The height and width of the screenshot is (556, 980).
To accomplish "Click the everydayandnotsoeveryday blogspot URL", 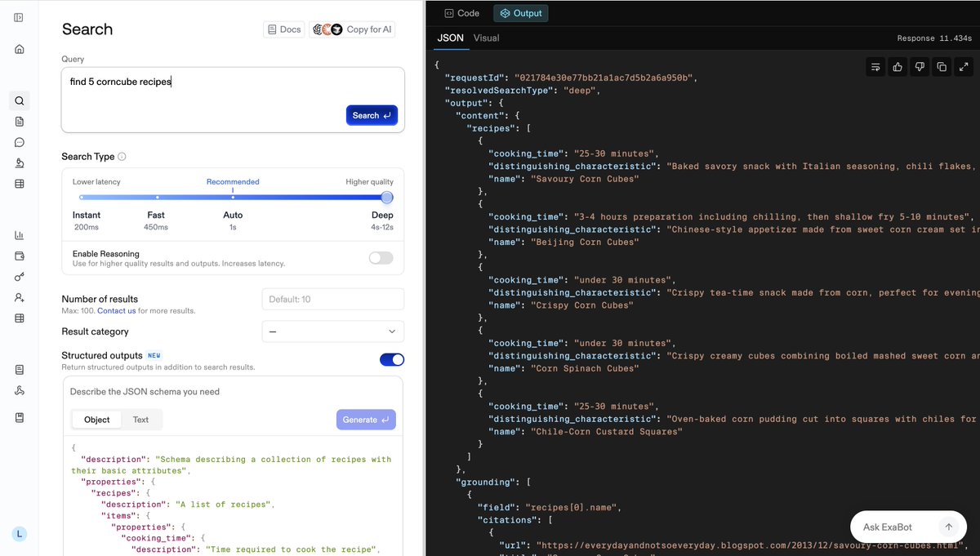I will (750, 545).
